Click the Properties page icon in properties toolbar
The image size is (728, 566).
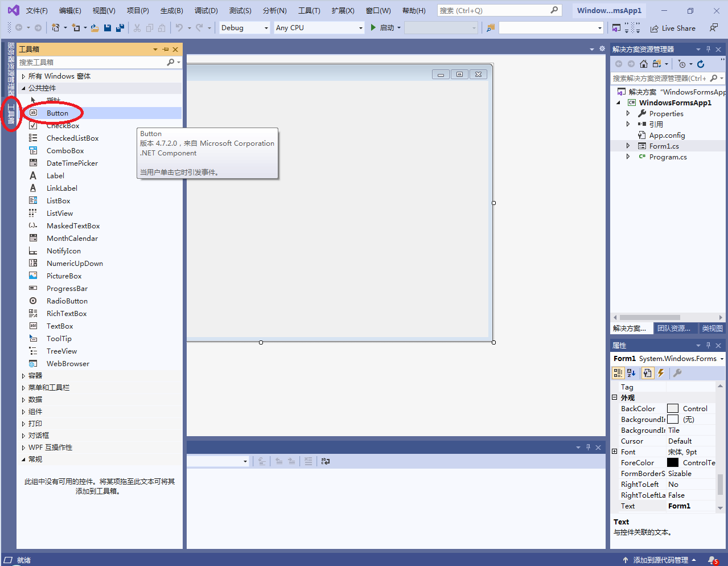[647, 373]
